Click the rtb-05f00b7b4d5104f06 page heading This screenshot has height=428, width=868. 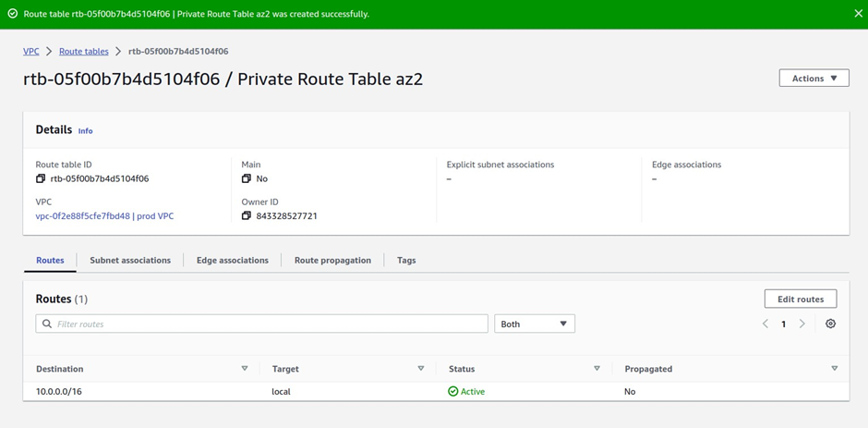point(223,79)
